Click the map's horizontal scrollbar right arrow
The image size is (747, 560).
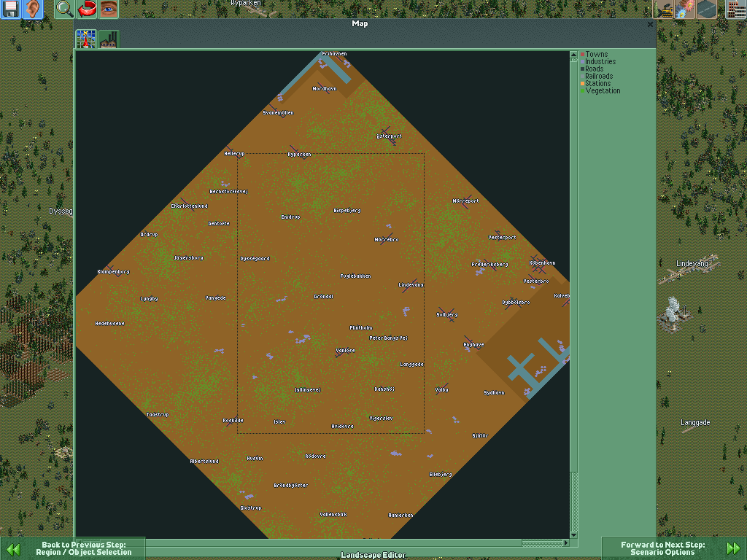566,542
